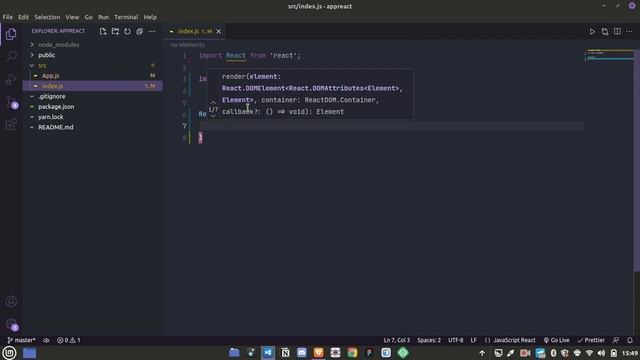Click the eye watch icon in status bar
The width and height of the screenshot is (640, 360).
point(46,340)
